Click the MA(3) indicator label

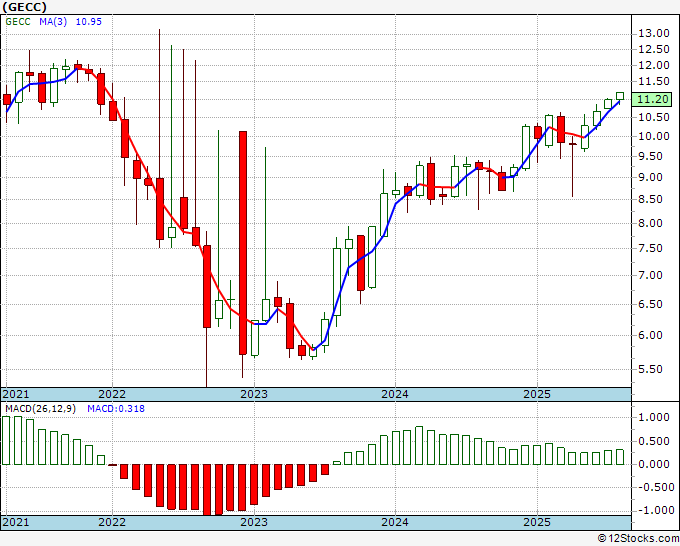click(x=53, y=22)
